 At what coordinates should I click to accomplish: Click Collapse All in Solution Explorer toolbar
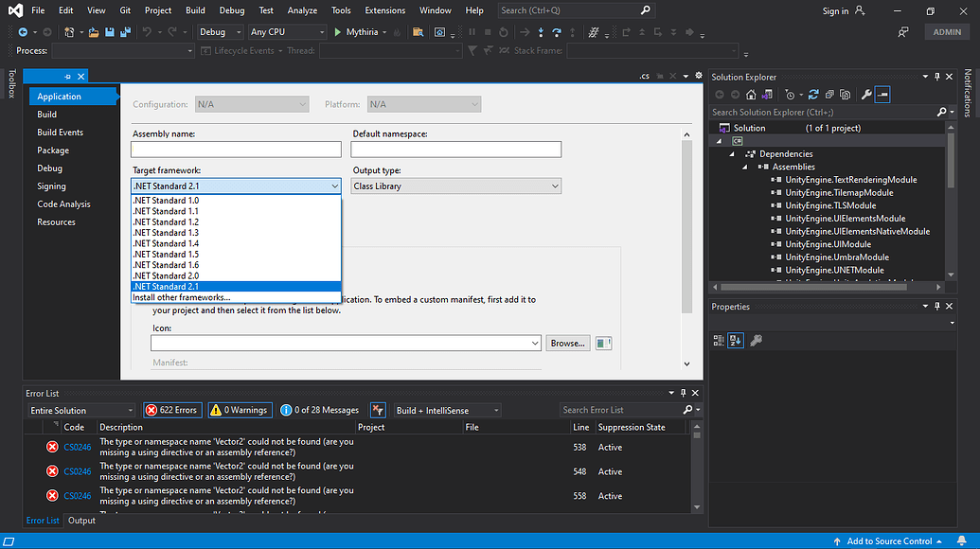coord(830,95)
